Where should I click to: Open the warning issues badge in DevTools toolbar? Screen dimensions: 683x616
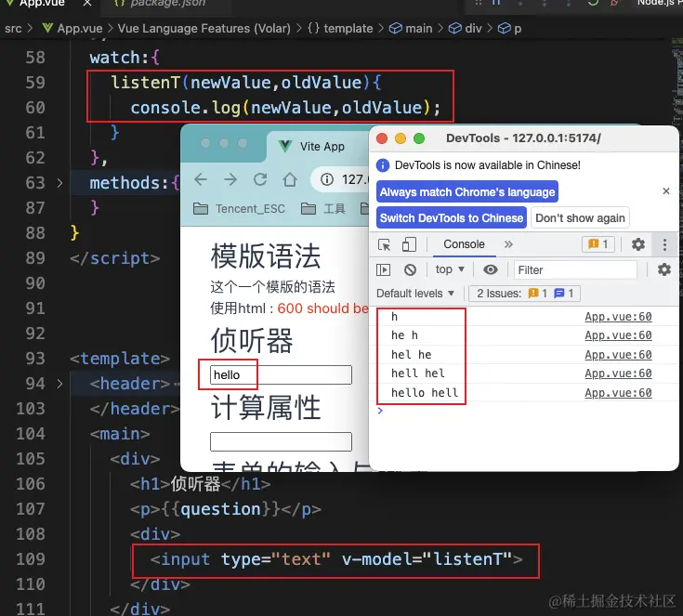tap(598, 244)
